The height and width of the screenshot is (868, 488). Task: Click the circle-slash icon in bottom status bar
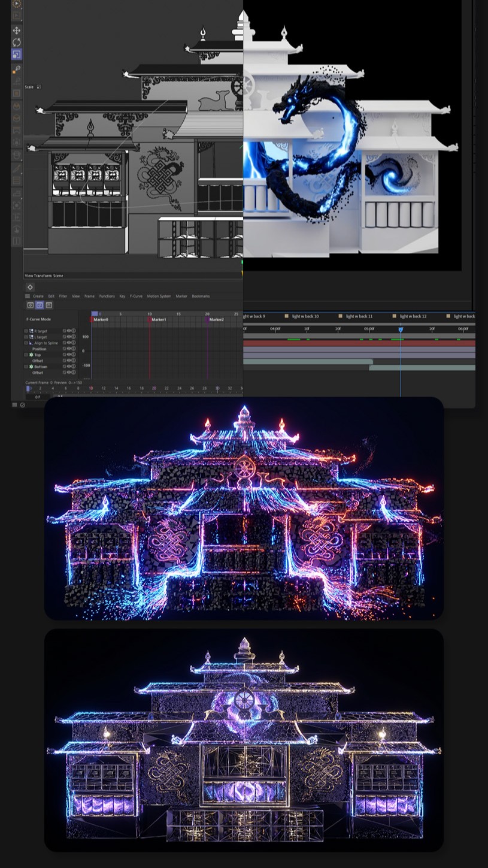23,405
